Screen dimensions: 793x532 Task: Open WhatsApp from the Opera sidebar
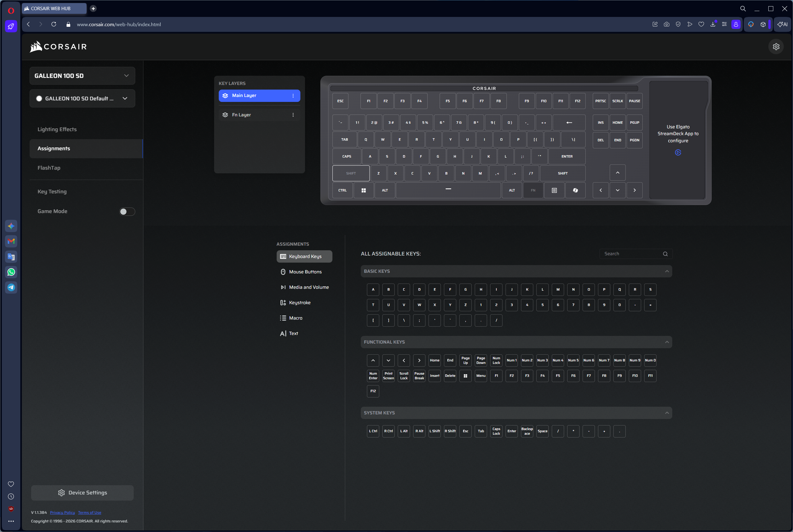(11, 272)
